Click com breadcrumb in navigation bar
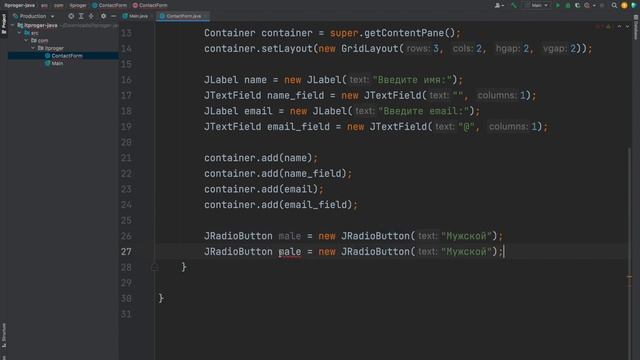 (58, 5)
